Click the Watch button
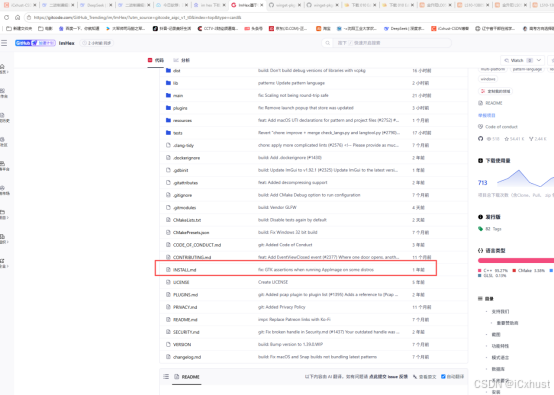Screen dimensions: 554x395 (518, 60)
